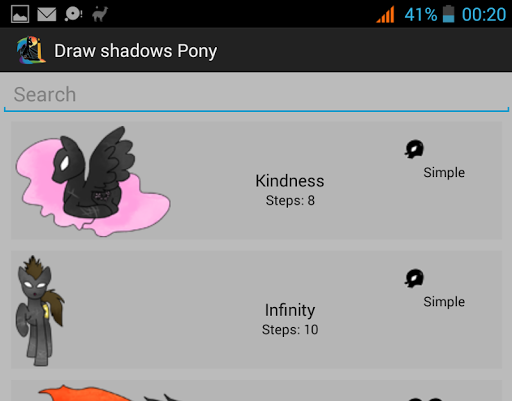Tap the Steps: 10 text
Image resolution: width=512 pixels, height=401 pixels.
[290, 330]
